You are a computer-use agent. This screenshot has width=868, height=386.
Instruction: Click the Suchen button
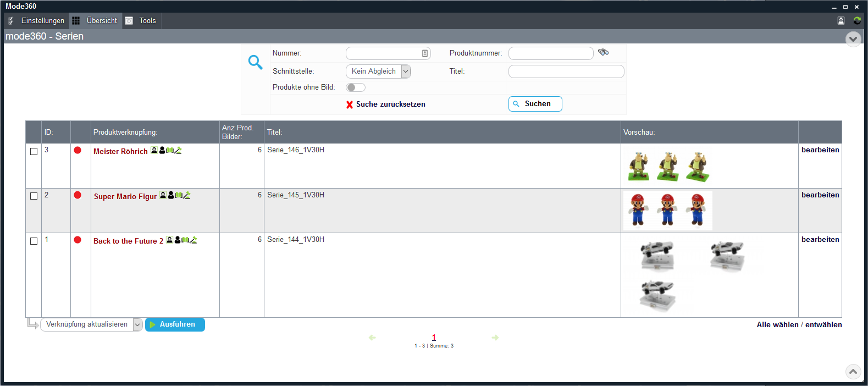[535, 104]
